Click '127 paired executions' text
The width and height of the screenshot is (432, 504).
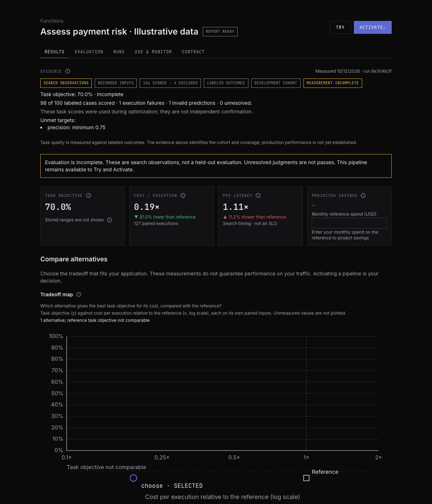[x=156, y=224]
